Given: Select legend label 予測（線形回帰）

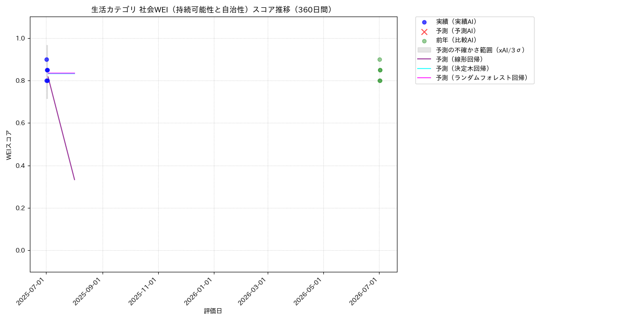Looking at the screenshot, I should pyautogui.click(x=460, y=59).
